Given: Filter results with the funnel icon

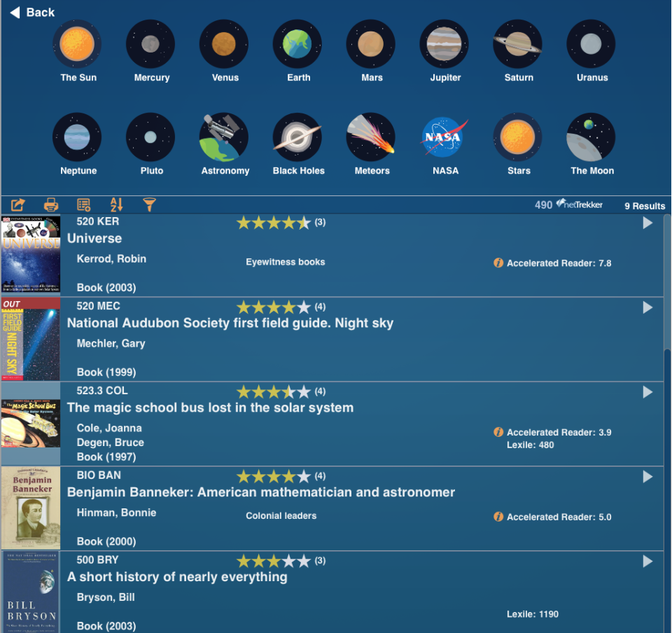Looking at the screenshot, I should pos(149,205).
